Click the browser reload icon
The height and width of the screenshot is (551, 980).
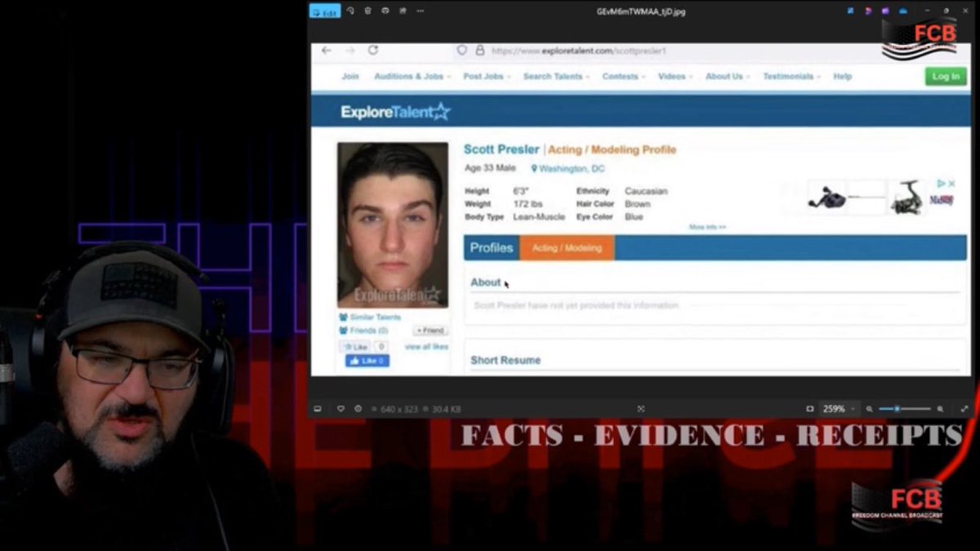[373, 51]
